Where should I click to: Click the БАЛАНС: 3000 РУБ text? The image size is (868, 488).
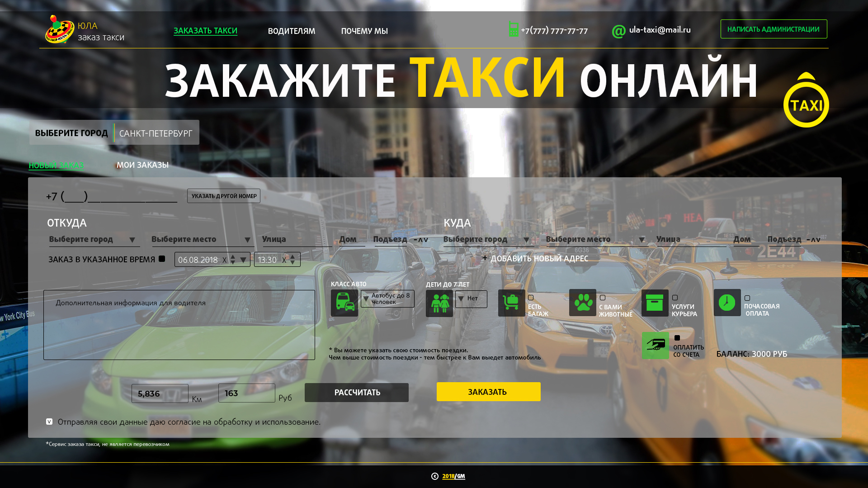tap(752, 354)
